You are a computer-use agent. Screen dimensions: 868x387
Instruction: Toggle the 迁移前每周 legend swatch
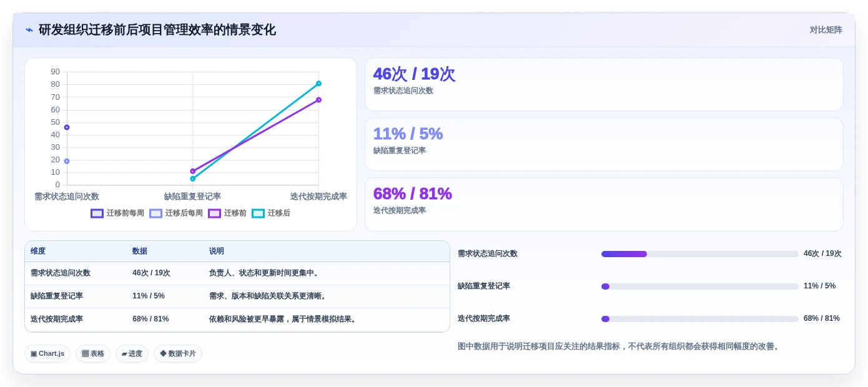coord(97,213)
